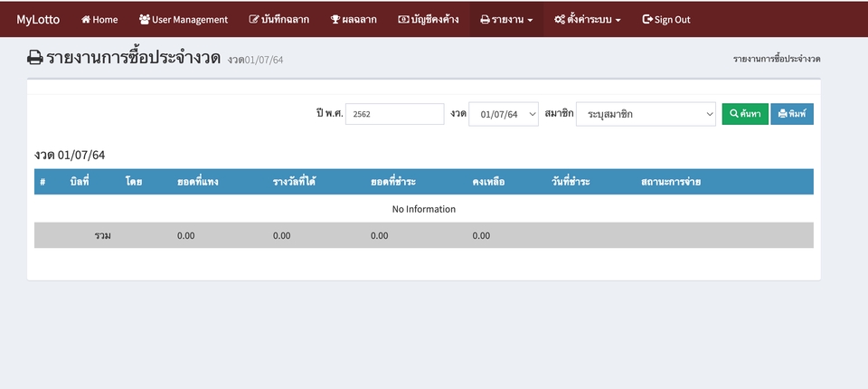Screen dimensions: 868x389
Task: Click the magnifier icon in ค้นหา button
Action: pyautogui.click(x=734, y=114)
